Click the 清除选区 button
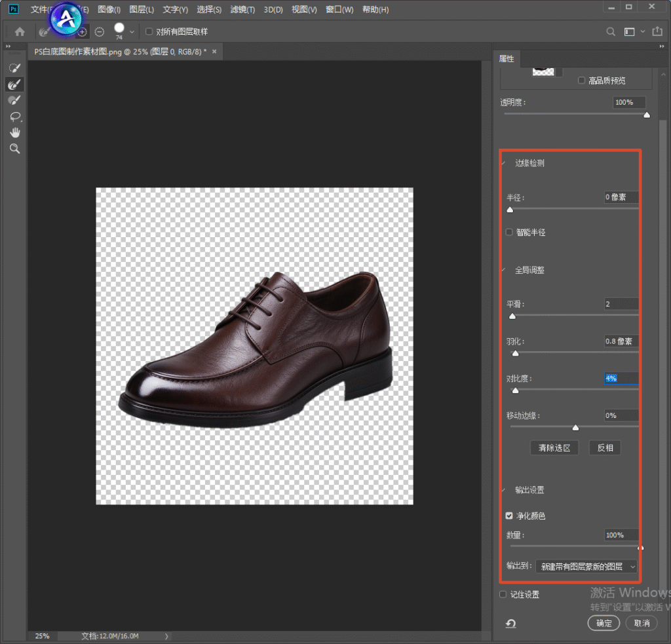 click(554, 447)
